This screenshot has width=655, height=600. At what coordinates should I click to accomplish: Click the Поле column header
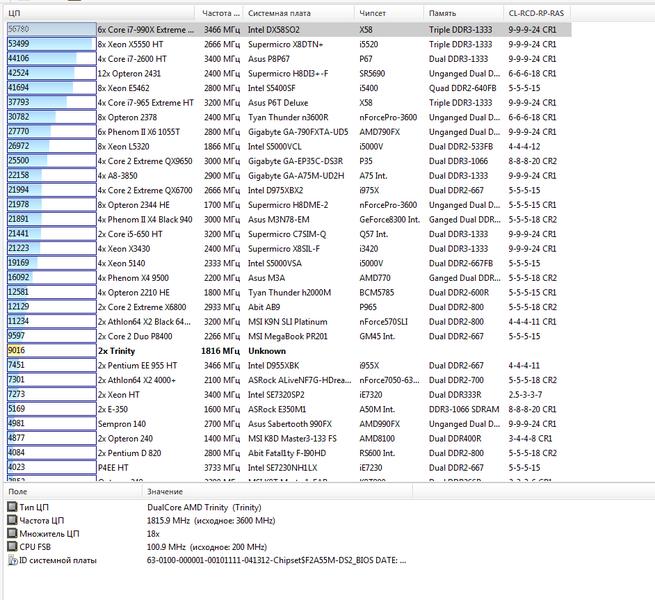pos(73,491)
